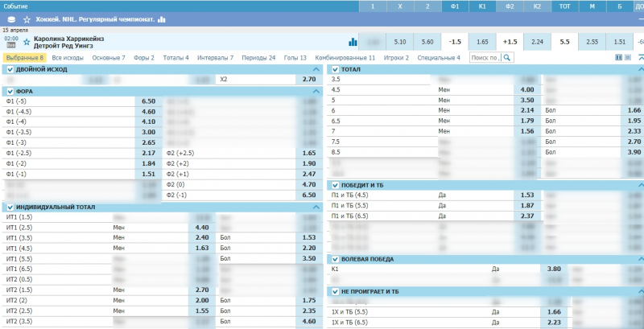This screenshot has height=329, width=644.
Task: Star the Carolina vs Detroit match
Action: (27, 40)
